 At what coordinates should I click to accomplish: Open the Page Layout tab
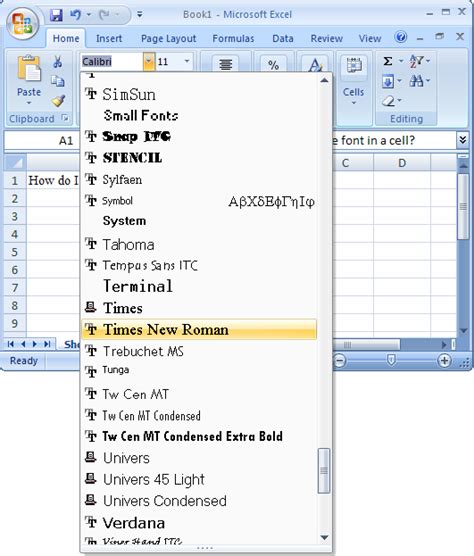click(168, 38)
